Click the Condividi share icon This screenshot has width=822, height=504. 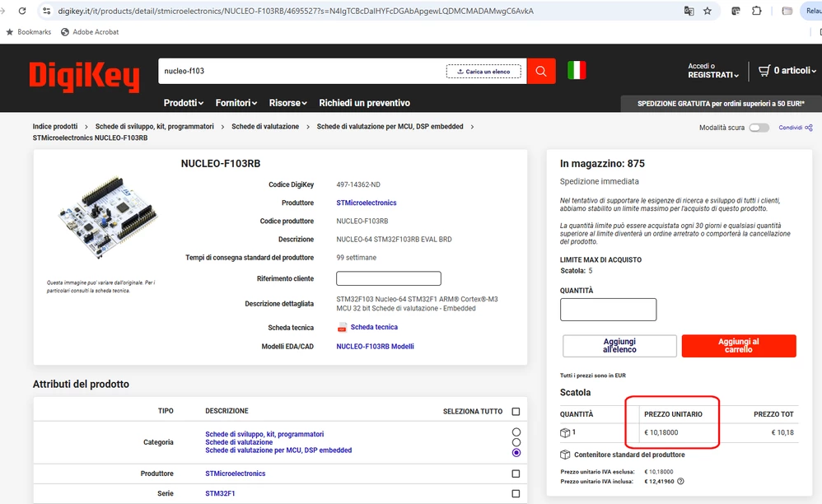click(808, 128)
